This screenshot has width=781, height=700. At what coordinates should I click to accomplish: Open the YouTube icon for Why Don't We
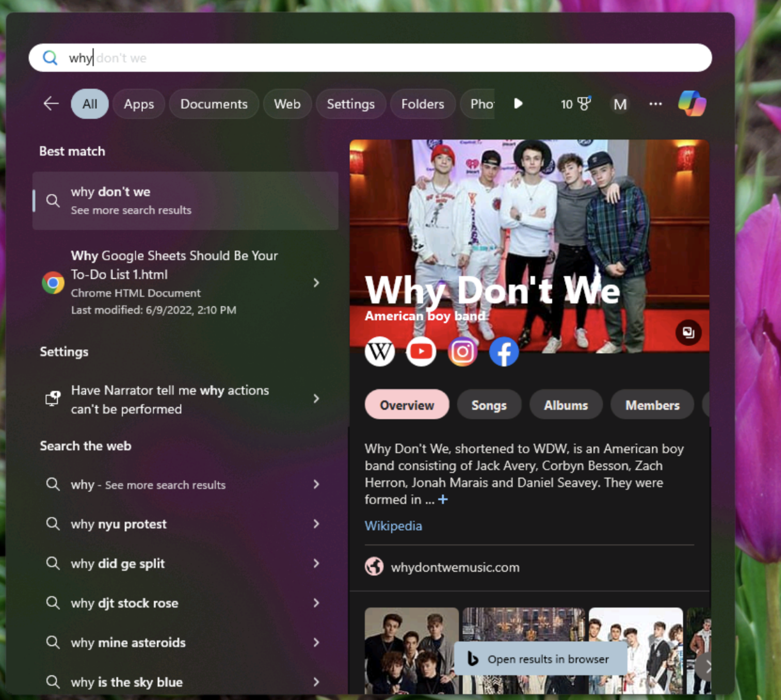coord(421,351)
